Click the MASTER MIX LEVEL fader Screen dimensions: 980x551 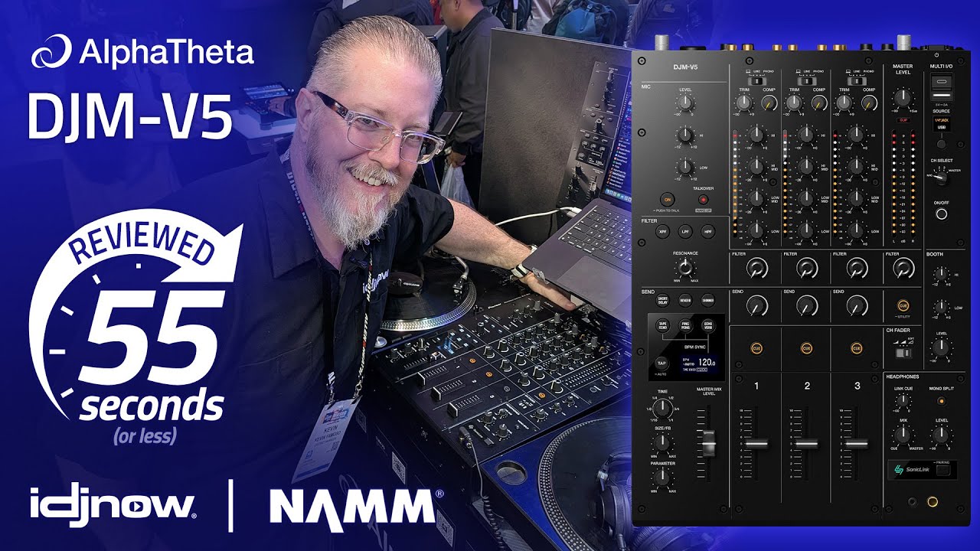(x=707, y=442)
